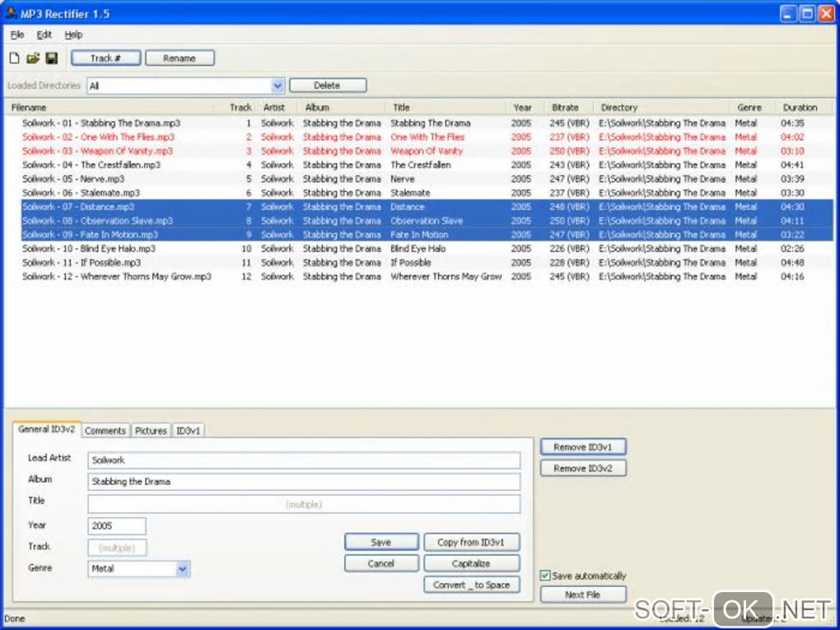The image size is (840, 630).
Task: Save using the floppy disk icon
Action: [x=51, y=58]
